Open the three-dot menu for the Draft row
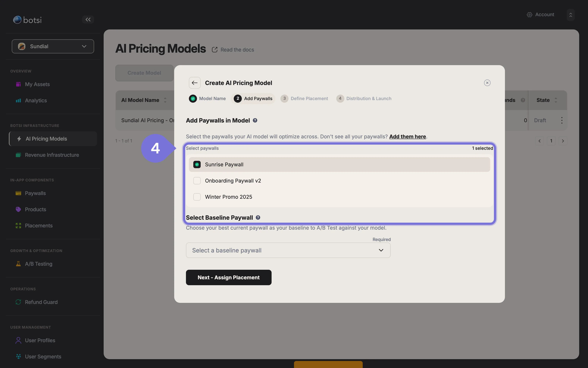This screenshot has height=368, width=588. (562, 120)
